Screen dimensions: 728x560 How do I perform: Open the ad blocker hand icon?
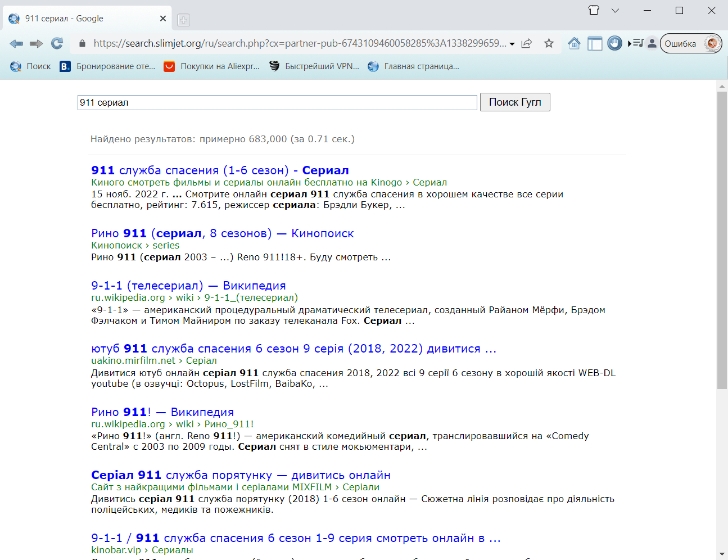click(615, 43)
